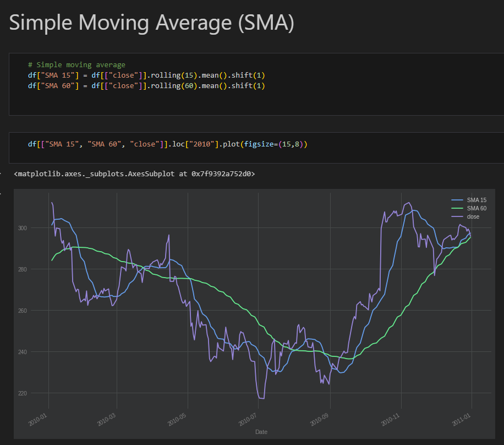The width and height of the screenshot is (504, 445).
Task: Click the matplotlib AxesSubplot output text
Action: coord(134,174)
